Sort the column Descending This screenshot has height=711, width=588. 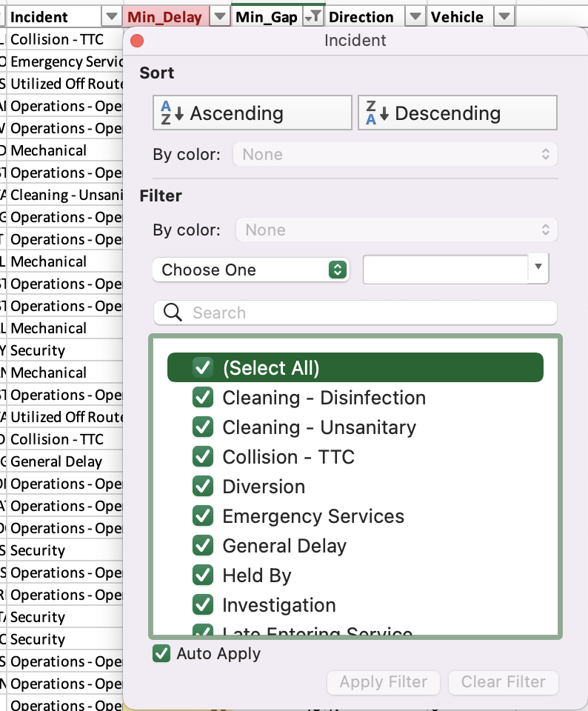pyautogui.click(x=457, y=113)
